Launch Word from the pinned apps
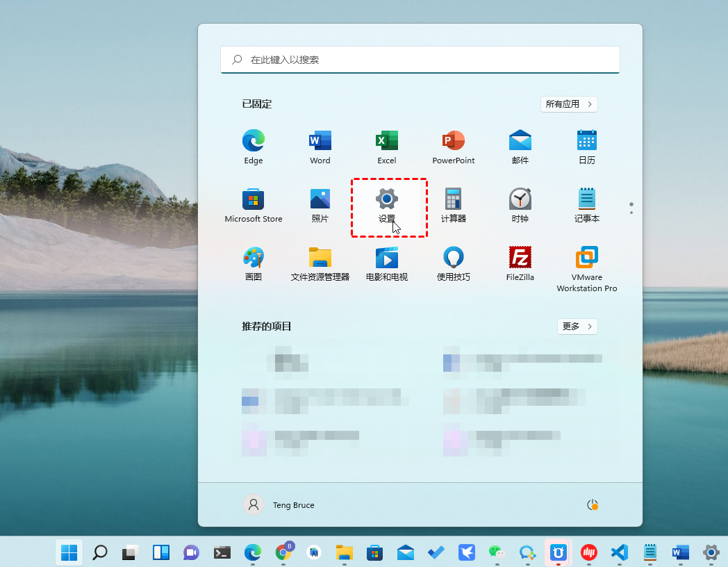This screenshot has width=728, height=567. coord(320,147)
